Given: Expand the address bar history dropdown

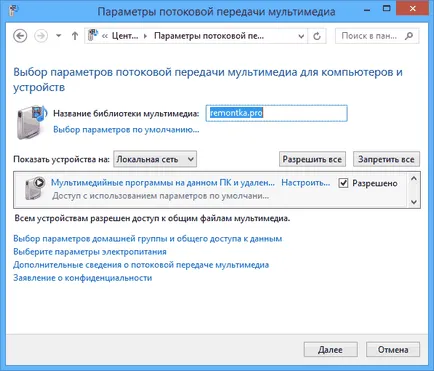Looking at the screenshot, I should pyautogui.click(x=301, y=36).
